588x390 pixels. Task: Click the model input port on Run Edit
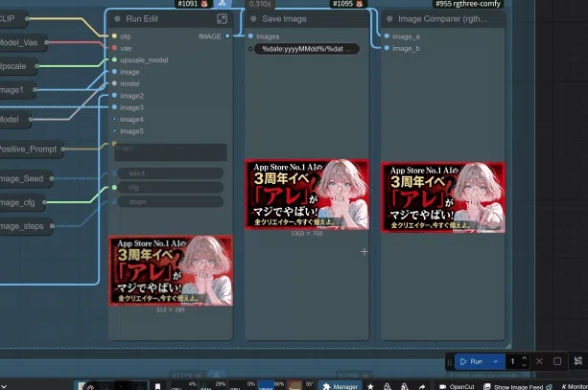114,83
